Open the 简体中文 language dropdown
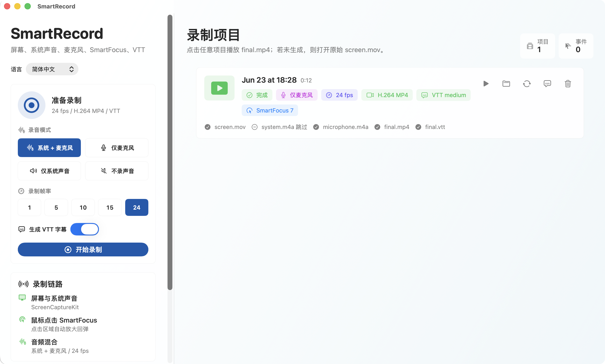Image resolution: width=605 pixels, height=364 pixels. (52, 69)
